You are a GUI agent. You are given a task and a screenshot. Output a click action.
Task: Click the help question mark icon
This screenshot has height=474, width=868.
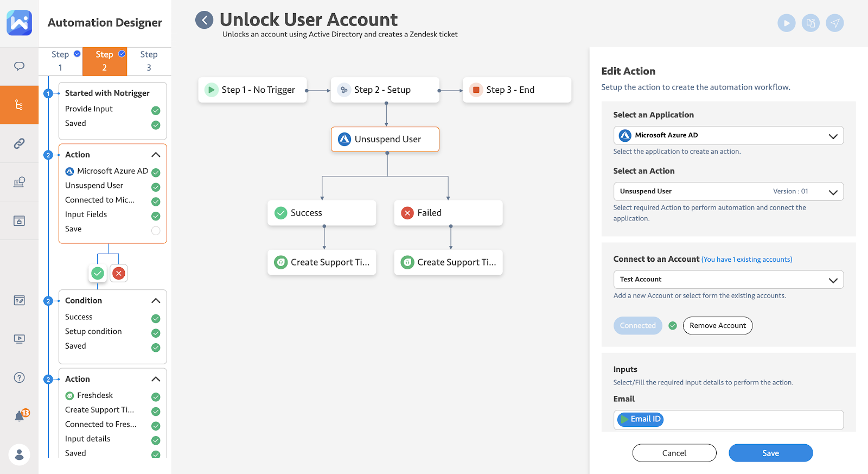pyautogui.click(x=19, y=377)
